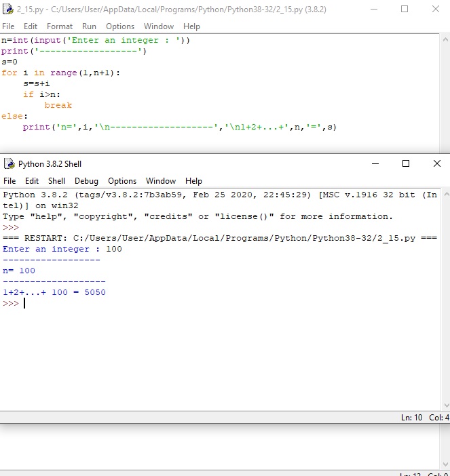The image size is (450, 476).
Task: Click Shell scrollbar up arrow
Action: tap(447, 194)
